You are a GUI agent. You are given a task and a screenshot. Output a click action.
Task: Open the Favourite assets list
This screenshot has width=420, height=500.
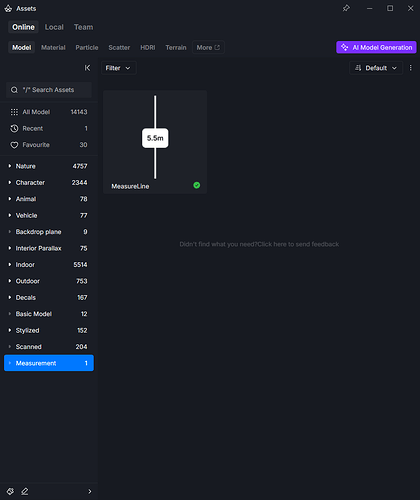click(49, 145)
